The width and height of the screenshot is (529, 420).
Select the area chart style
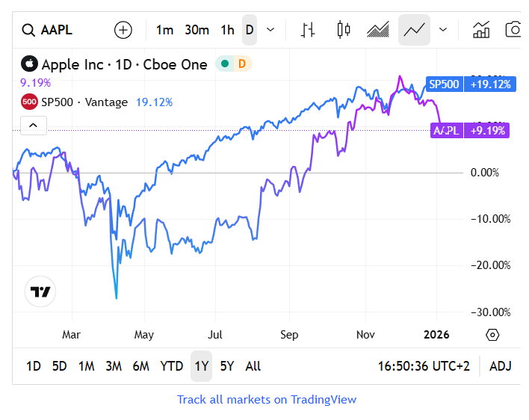coord(379,30)
